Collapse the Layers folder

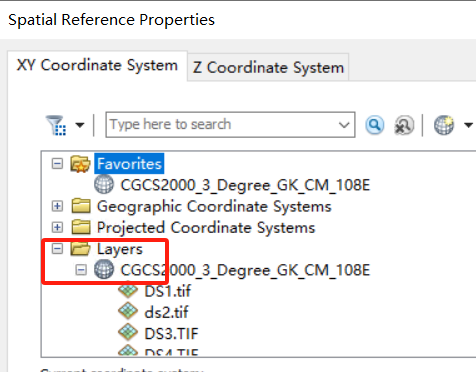pyautogui.click(x=57, y=249)
